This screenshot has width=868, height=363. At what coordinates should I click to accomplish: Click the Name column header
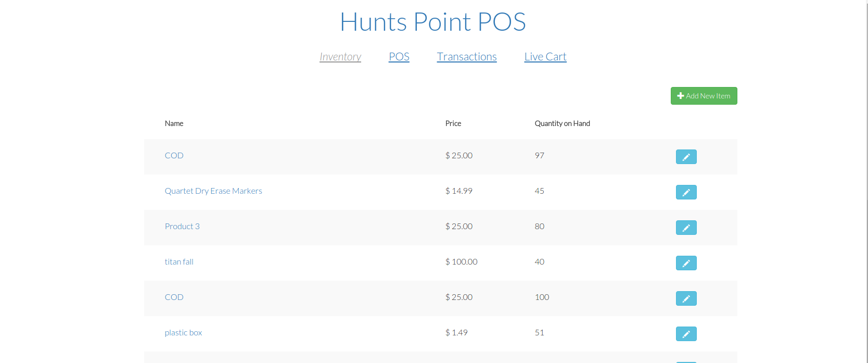pos(174,123)
